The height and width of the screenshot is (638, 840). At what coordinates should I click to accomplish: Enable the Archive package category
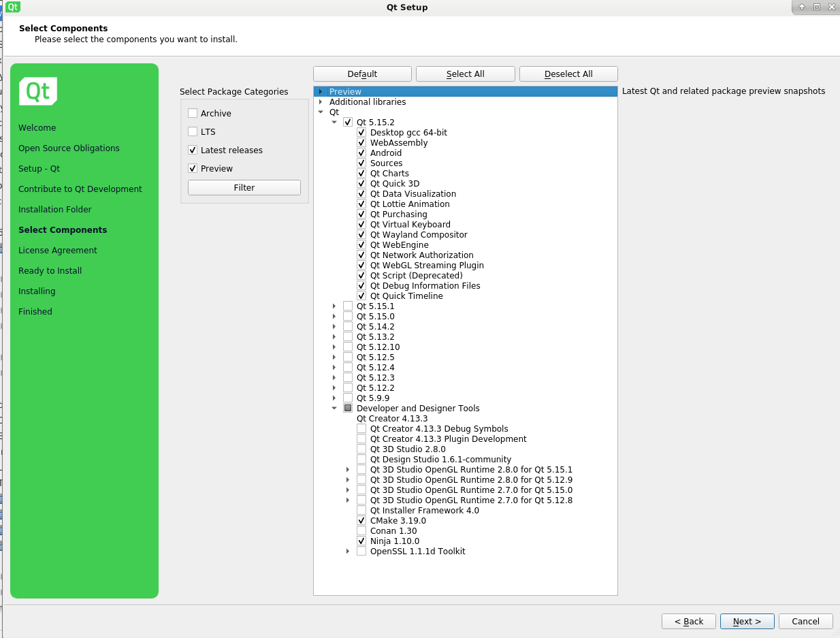[193, 114]
